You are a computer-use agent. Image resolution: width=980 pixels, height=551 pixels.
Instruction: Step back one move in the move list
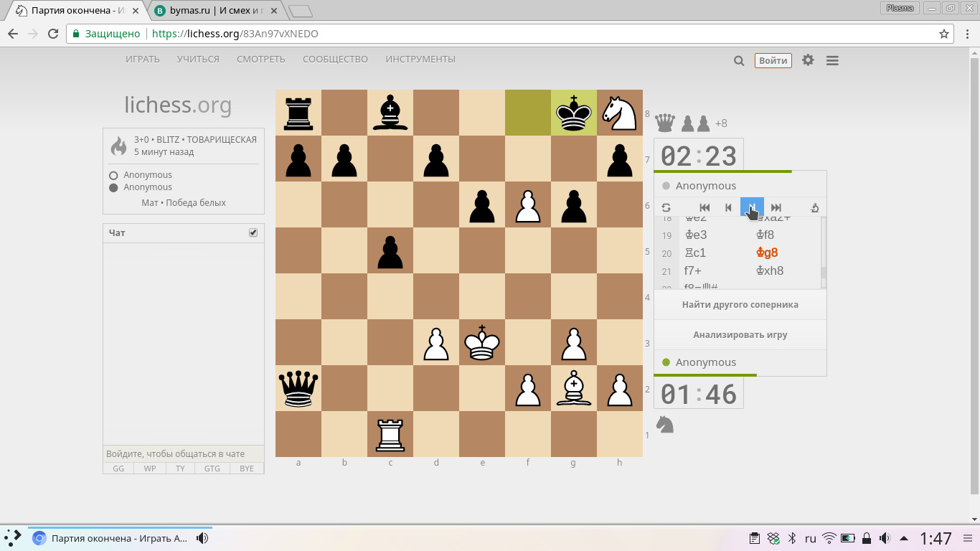tap(728, 207)
